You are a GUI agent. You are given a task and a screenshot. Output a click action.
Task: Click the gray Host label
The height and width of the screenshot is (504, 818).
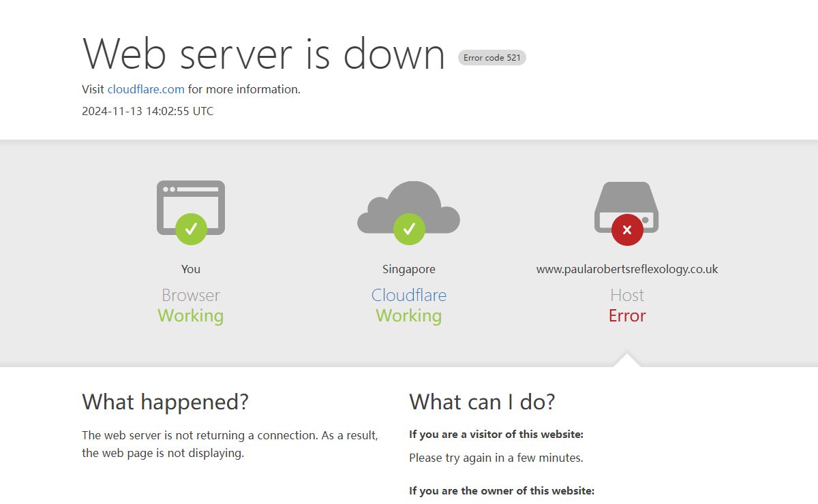pyautogui.click(x=627, y=295)
